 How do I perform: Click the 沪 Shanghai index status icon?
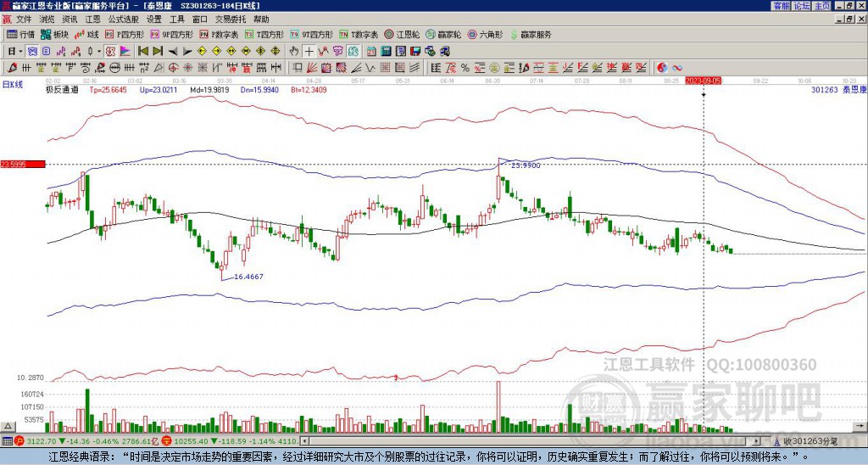coord(19,441)
